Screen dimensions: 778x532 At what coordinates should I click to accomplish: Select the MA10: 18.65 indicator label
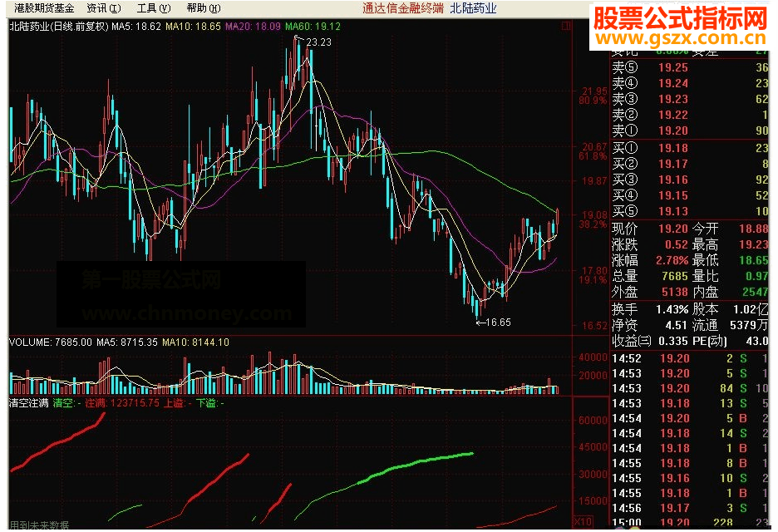193,27
